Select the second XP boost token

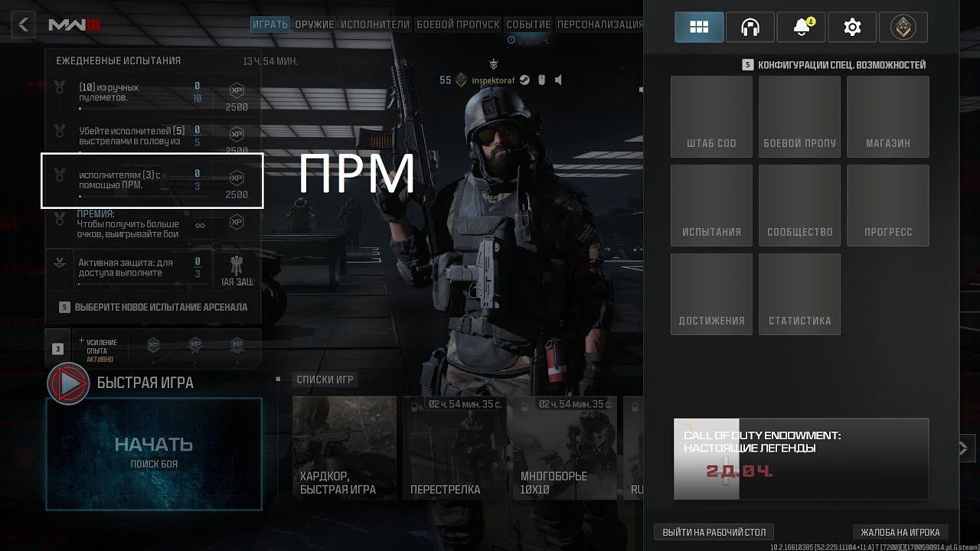coord(195,344)
